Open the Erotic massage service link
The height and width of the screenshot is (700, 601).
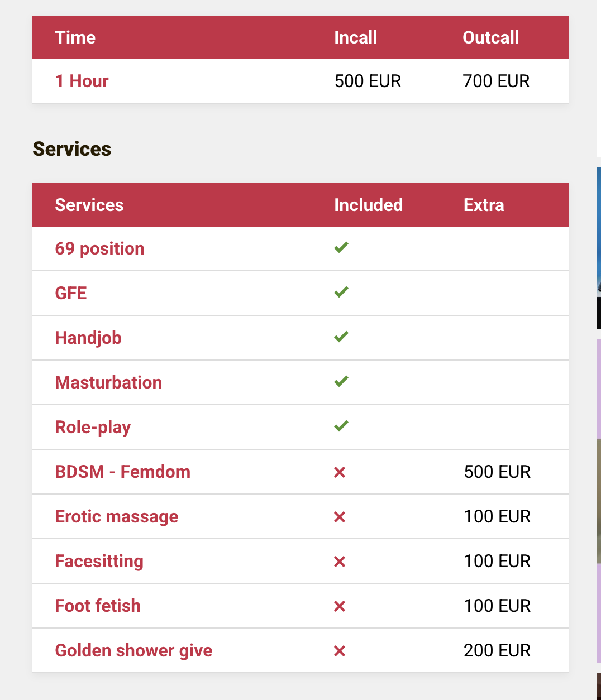click(x=117, y=517)
